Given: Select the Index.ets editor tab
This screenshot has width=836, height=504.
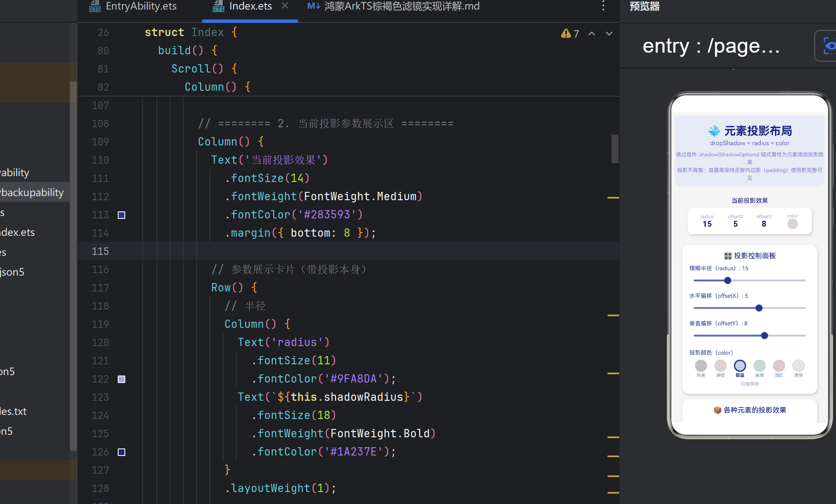Looking at the screenshot, I should point(250,6).
